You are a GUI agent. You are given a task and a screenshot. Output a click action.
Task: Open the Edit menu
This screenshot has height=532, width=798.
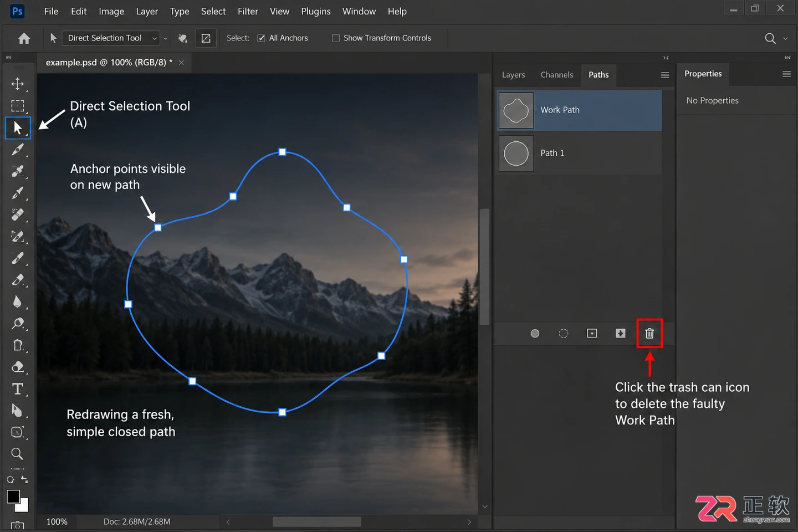tap(79, 11)
